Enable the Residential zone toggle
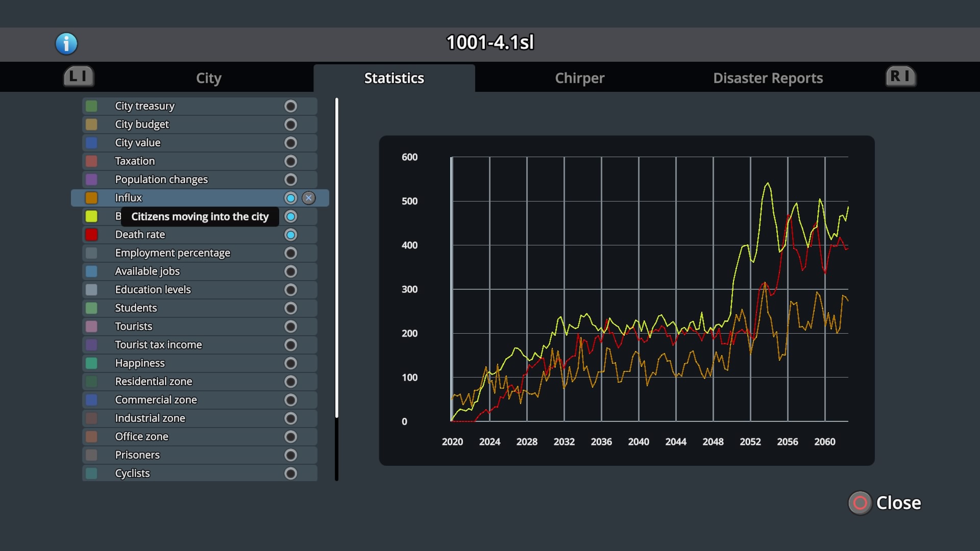The image size is (980, 551). (x=290, y=382)
